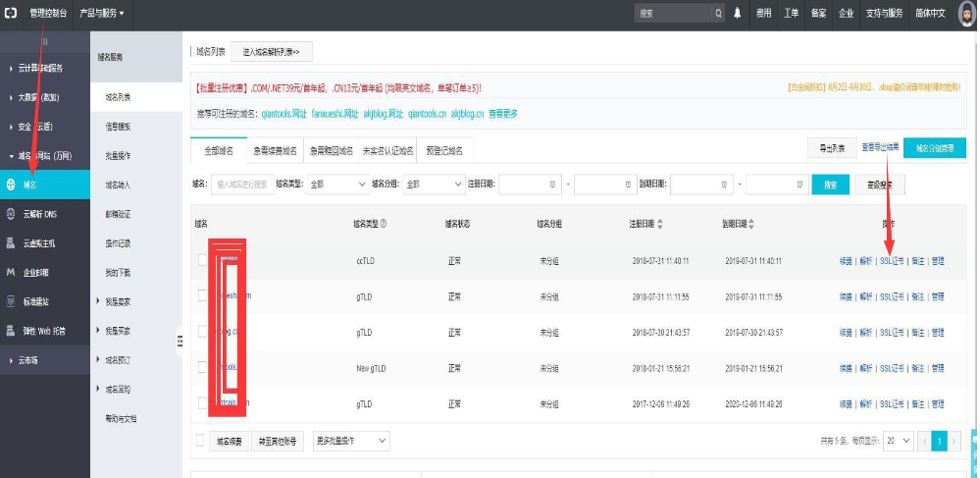The height and width of the screenshot is (478, 980).
Task: Click the 弹性 Web 托管 icon
Action: (11, 331)
